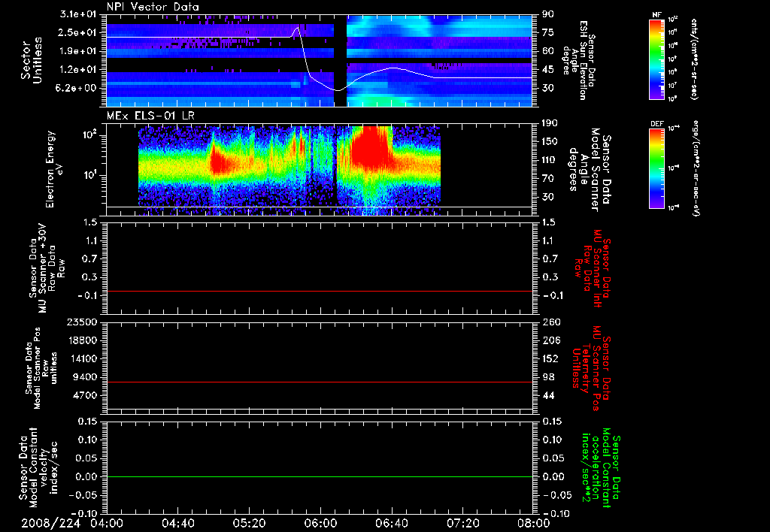Click the "Model Scanner Pos Raw" left axis title
This screenshot has width=770, height=532.
(41, 368)
